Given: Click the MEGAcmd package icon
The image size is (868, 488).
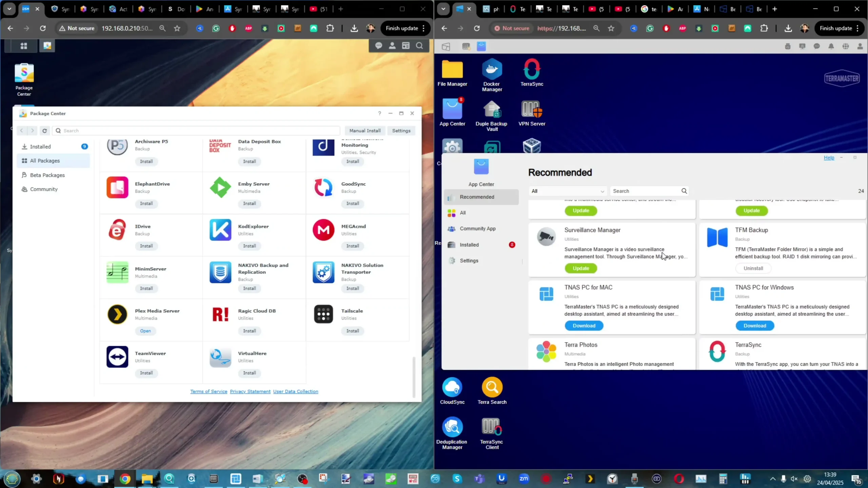Looking at the screenshot, I should coord(323,230).
